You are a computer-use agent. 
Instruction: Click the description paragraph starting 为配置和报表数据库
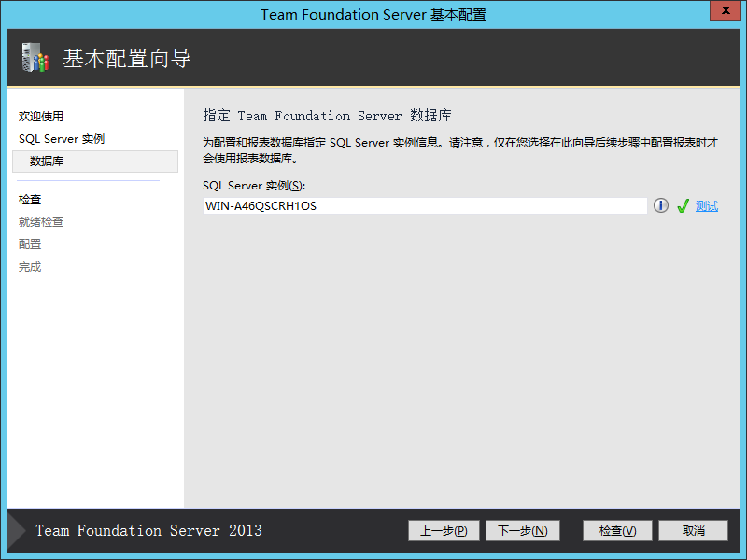(460, 150)
